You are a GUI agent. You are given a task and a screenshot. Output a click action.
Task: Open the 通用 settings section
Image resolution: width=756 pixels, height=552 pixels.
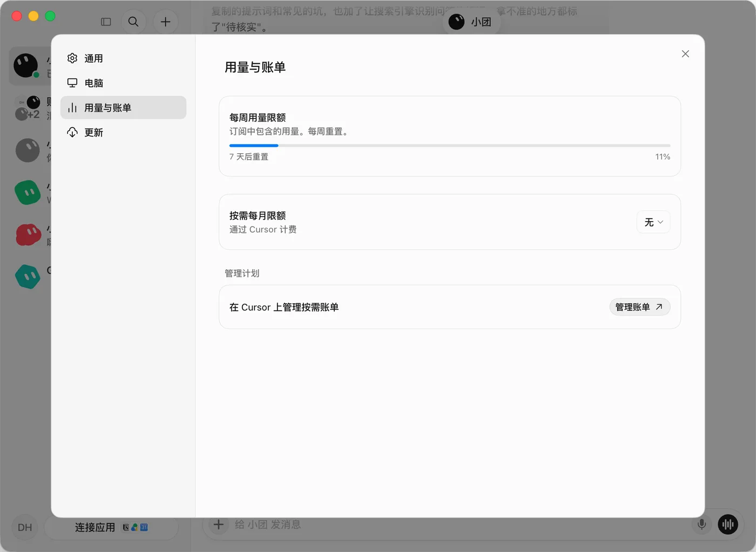[123, 58]
